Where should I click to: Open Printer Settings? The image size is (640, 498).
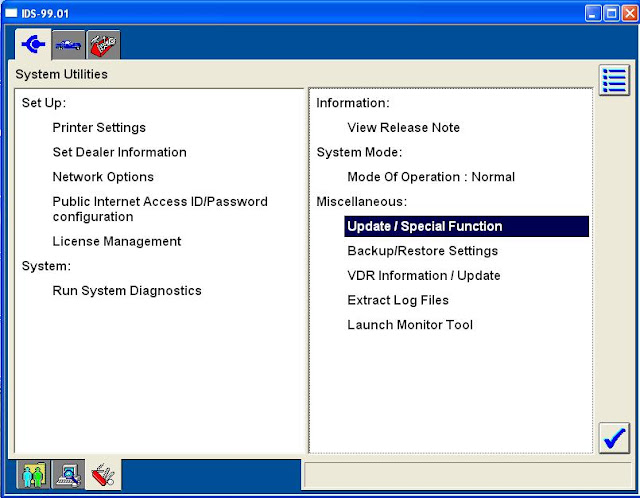click(99, 128)
